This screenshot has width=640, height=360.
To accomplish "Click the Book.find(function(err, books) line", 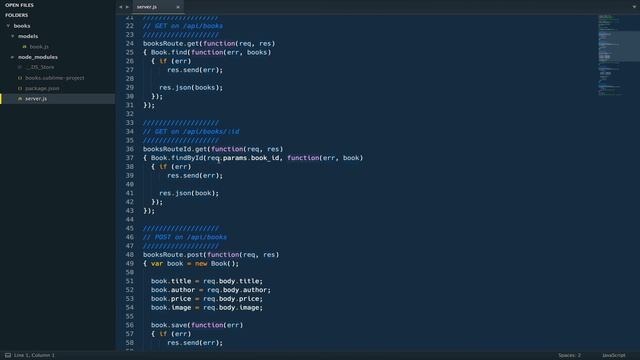I will click(207, 53).
